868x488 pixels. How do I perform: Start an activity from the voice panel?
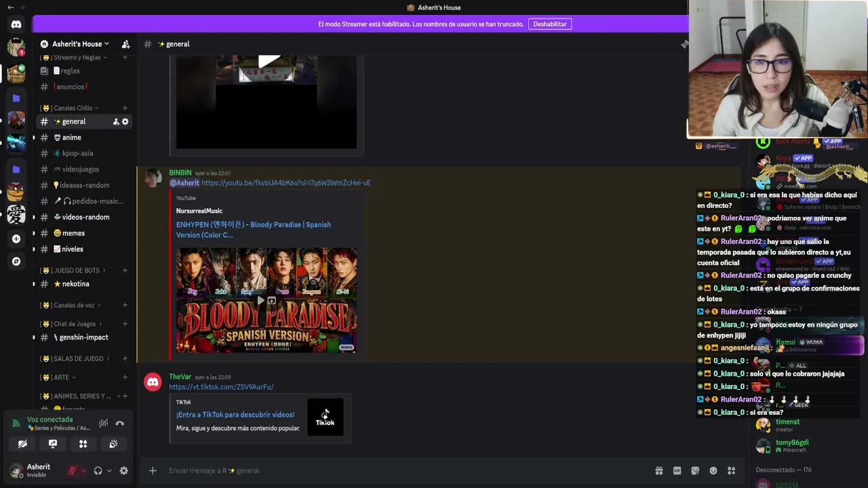click(x=83, y=444)
